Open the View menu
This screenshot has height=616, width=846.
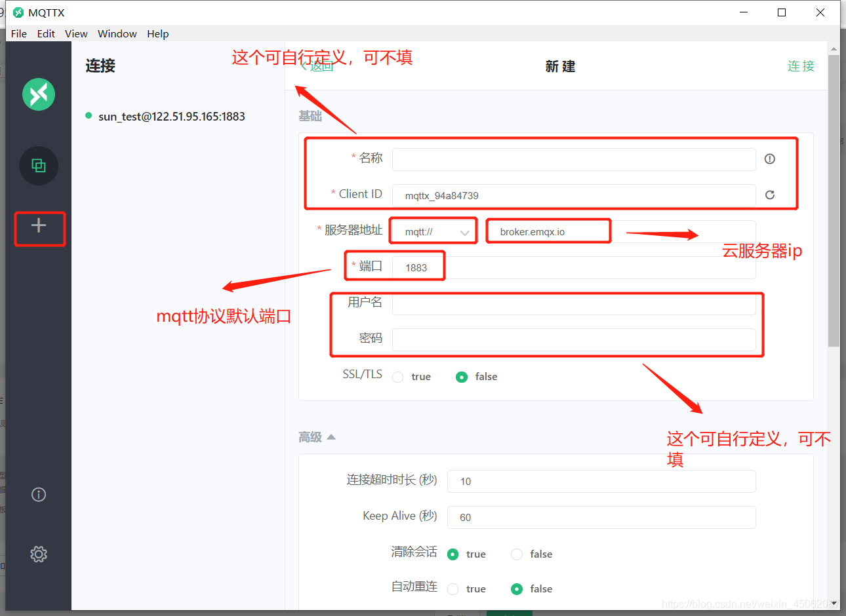(76, 33)
